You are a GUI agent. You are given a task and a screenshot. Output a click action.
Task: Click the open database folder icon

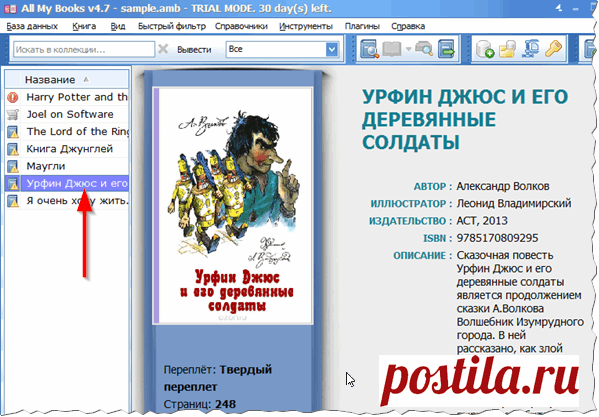pyautogui.click(x=508, y=49)
